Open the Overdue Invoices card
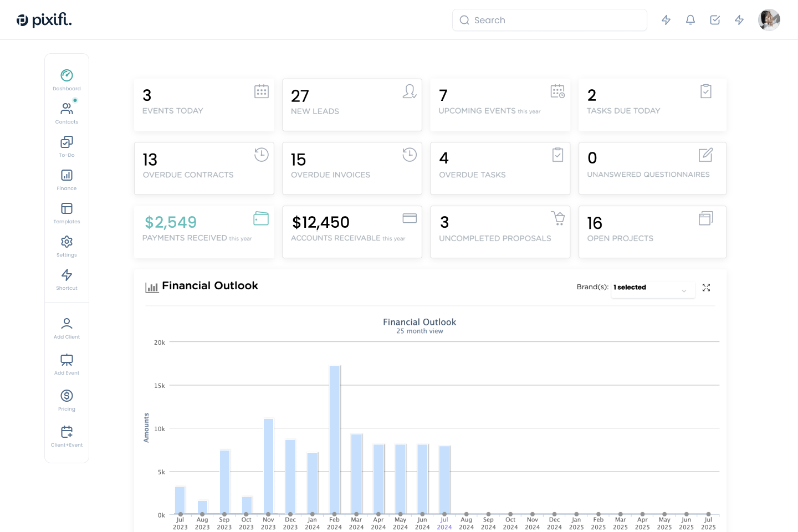This screenshot has width=798, height=532. [352, 168]
